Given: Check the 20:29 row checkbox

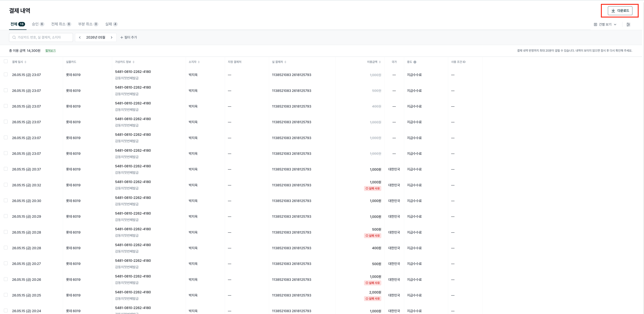Looking at the screenshot, I should 6,216.
